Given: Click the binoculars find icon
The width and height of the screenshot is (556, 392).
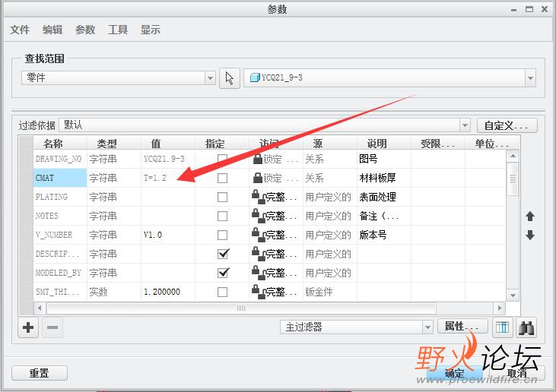Looking at the screenshot, I should [x=526, y=327].
